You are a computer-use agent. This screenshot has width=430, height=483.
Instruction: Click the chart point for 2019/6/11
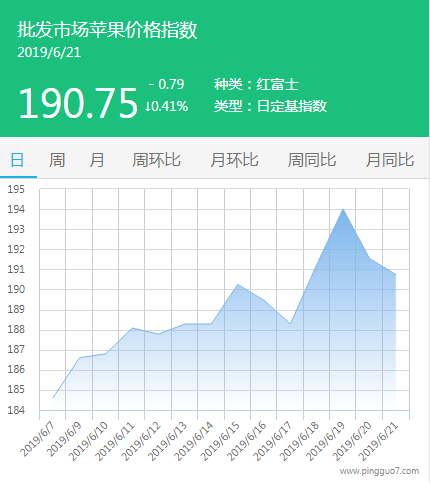tap(132, 328)
